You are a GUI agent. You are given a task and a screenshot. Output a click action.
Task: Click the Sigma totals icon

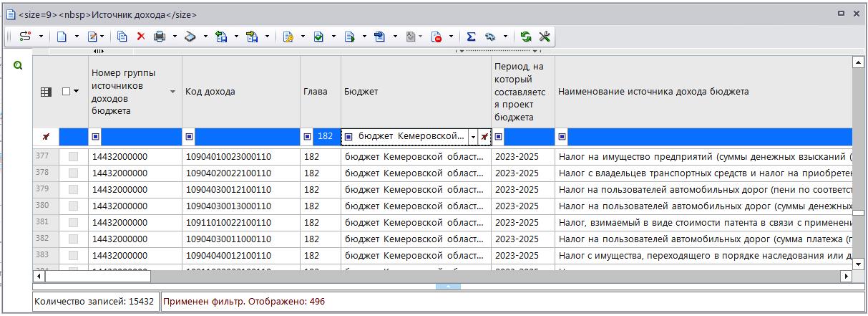(471, 36)
